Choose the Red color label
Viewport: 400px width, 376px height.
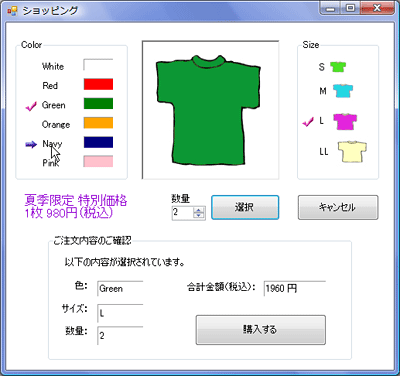tap(50, 86)
